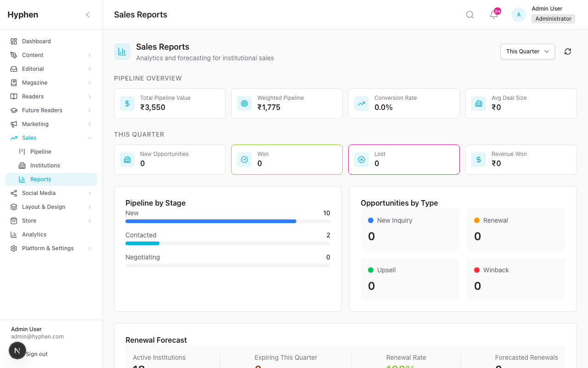Click the Won checkmark icon

tap(244, 159)
